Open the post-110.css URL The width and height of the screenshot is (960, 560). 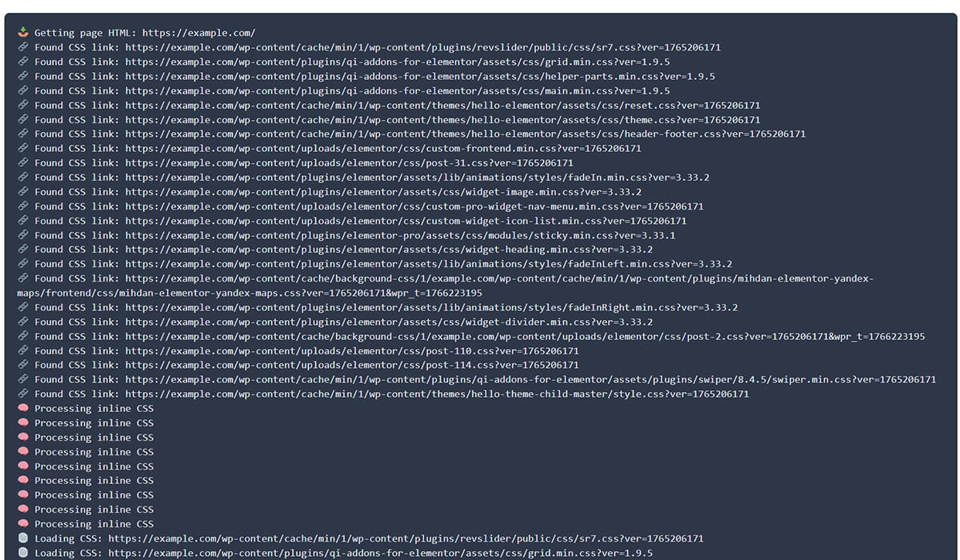tap(352, 350)
